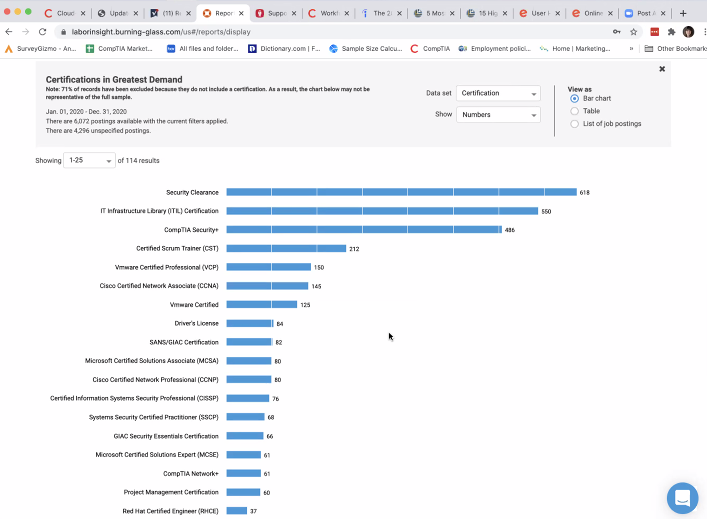Viewport: 707px width, 519px height.
Task: Click the SANS/GIAC Certification label
Action: pos(184,342)
